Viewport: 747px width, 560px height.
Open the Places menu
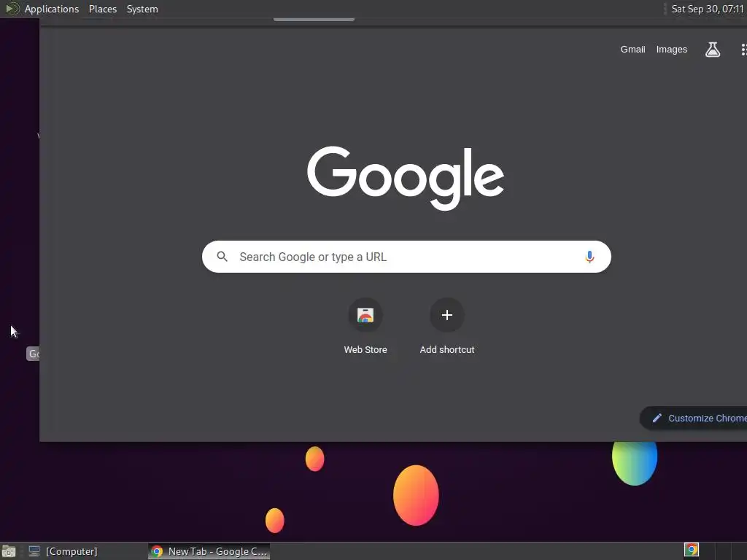coord(102,9)
